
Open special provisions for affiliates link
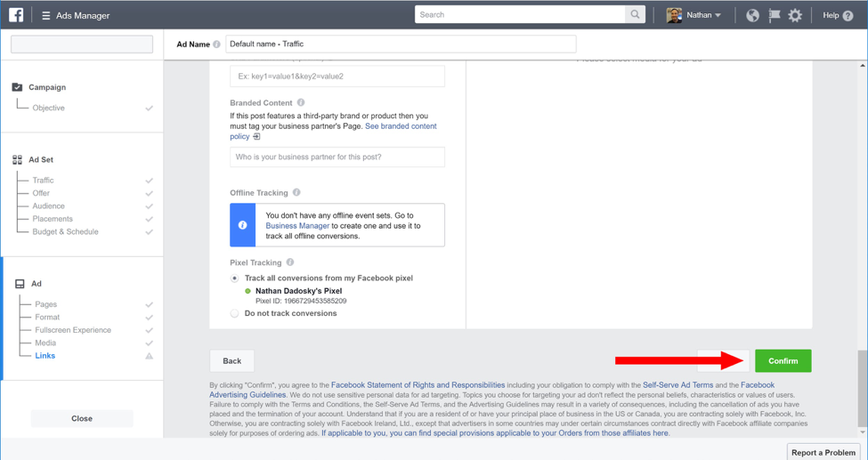(496, 433)
